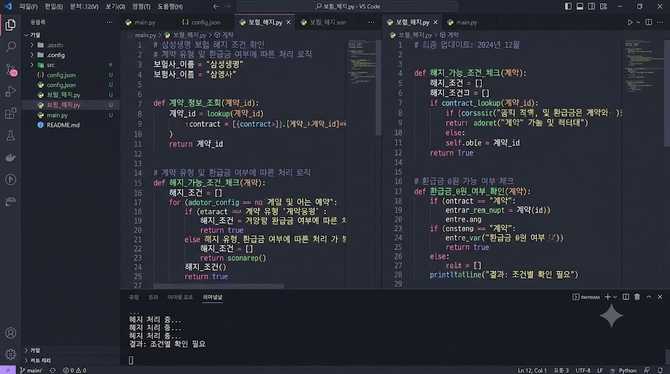Screen dimensions: 670x374
Task: Synchronize changes icon in status bar
Action: (x=53, y=370)
